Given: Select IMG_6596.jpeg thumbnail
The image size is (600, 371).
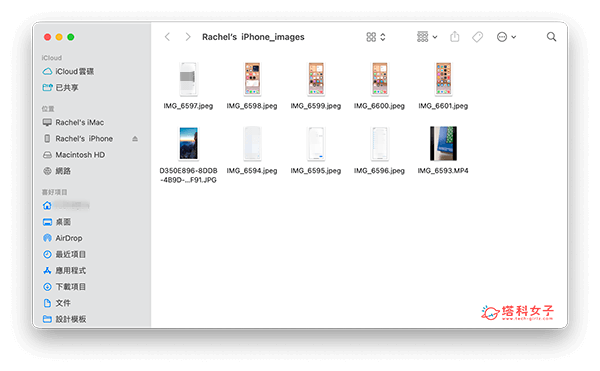Looking at the screenshot, I should tap(379, 143).
